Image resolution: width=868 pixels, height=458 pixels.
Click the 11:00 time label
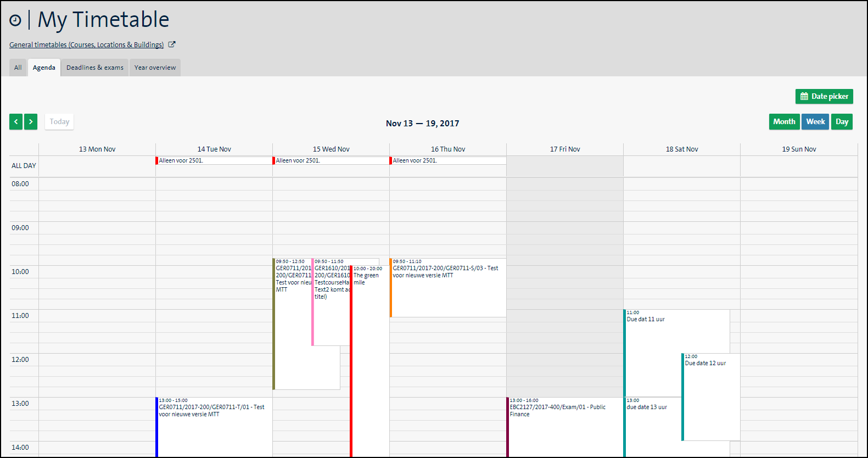(x=20, y=316)
